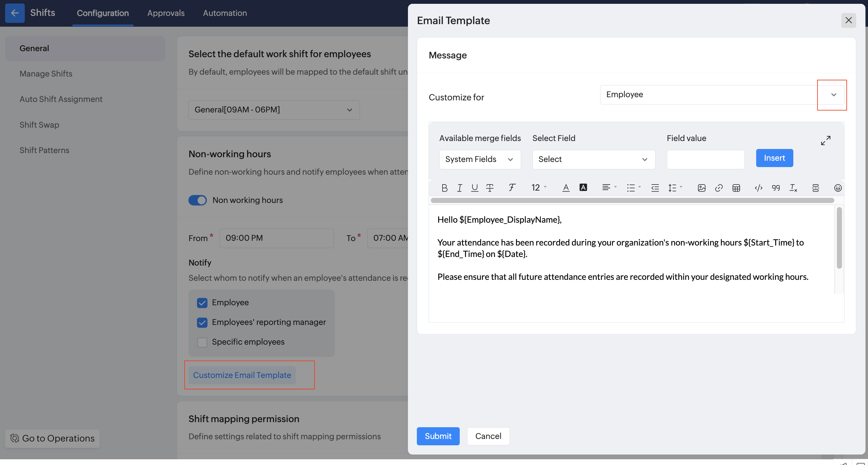
Task: Switch to the Approvals tab
Action: [166, 13]
